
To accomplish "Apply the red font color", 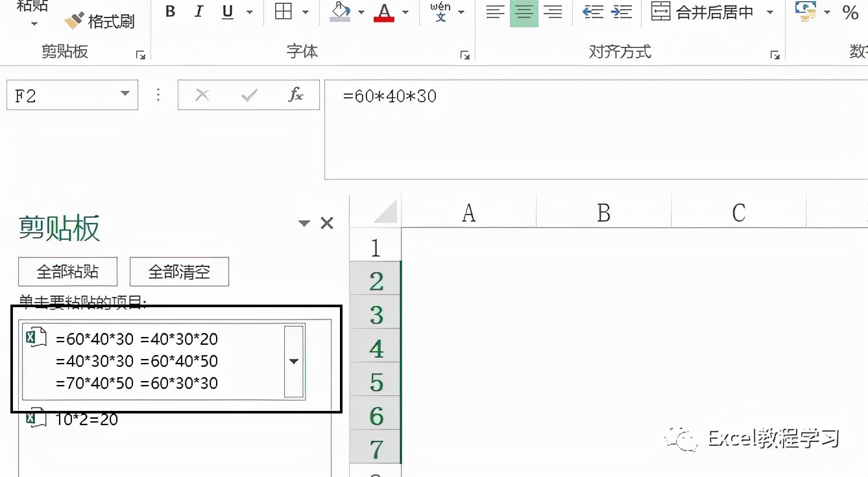I will pos(384,12).
